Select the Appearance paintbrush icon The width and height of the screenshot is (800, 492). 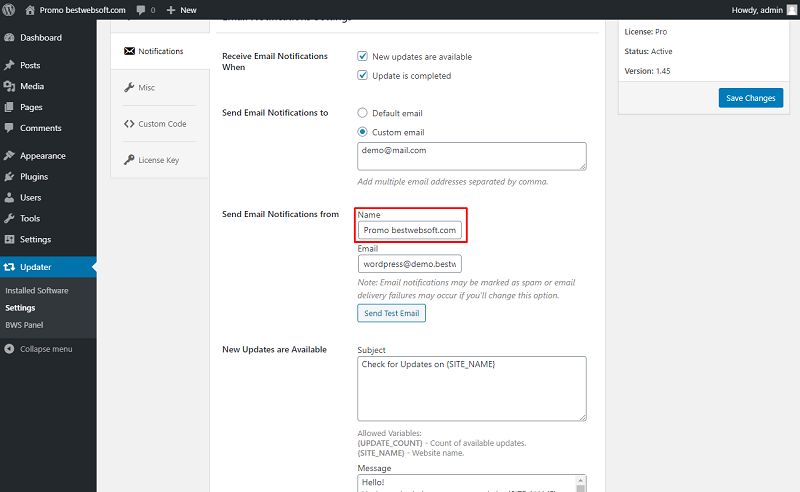click(9, 156)
